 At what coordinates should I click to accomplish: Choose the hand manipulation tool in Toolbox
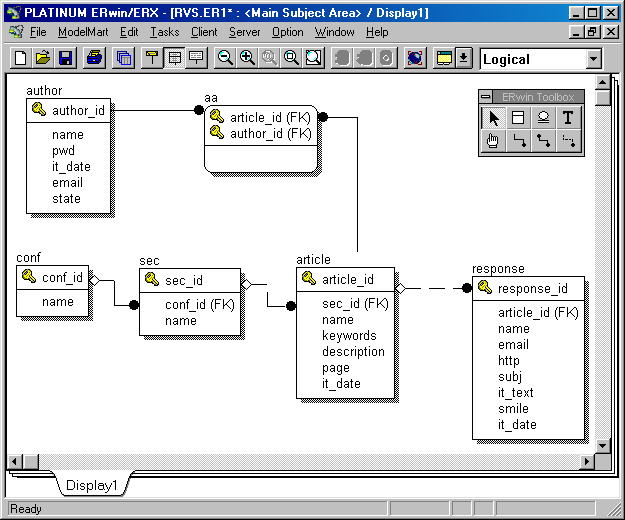point(493,141)
